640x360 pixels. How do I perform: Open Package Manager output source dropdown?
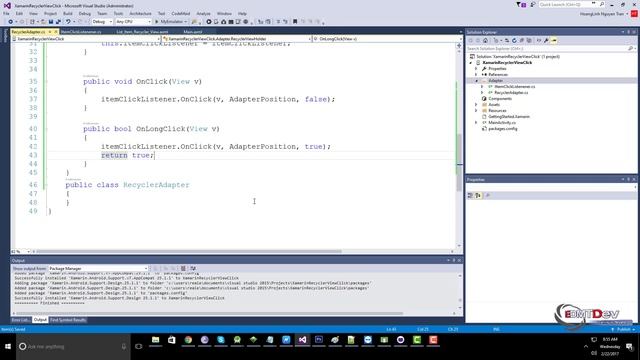pos(98,269)
